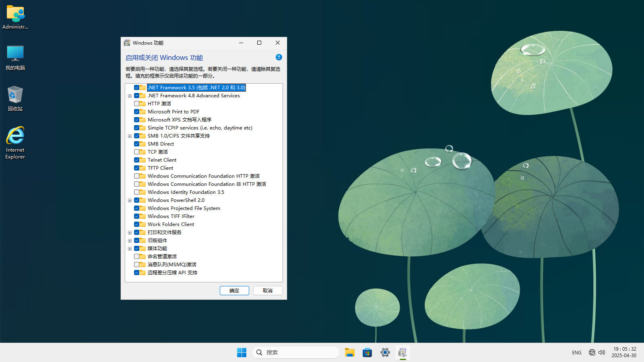Open Settings gear in the taskbar
The height and width of the screenshot is (362, 644).
pyautogui.click(x=385, y=352)
